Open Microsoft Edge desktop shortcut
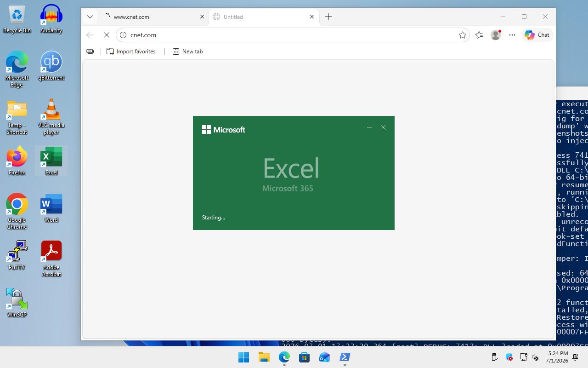588x368 pixels. pyautogui.click(x=17, y=69)
